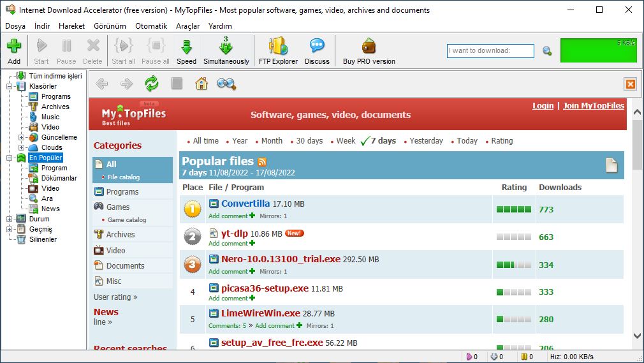
Task: Click the Simultaneously downloads icon
Action: pos(226,46)
